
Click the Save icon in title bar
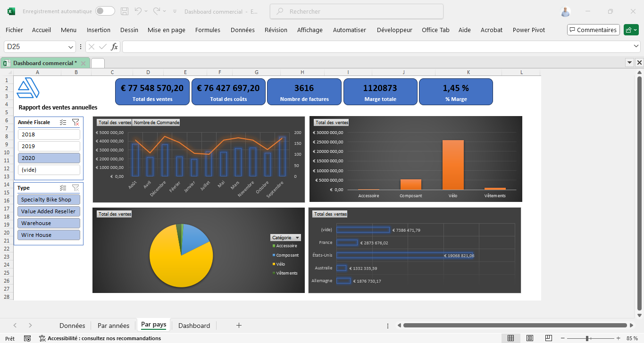[125, 11]
